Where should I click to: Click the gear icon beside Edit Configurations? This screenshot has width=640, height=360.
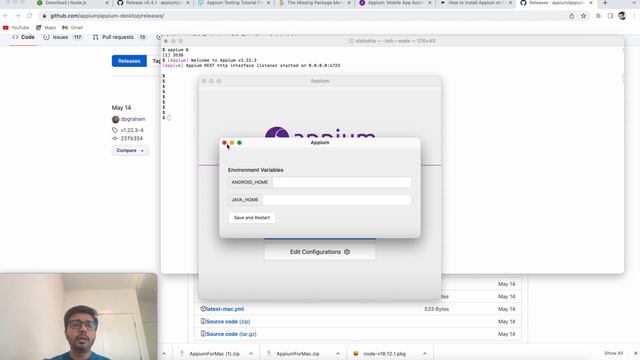click(x=347, y=252)
